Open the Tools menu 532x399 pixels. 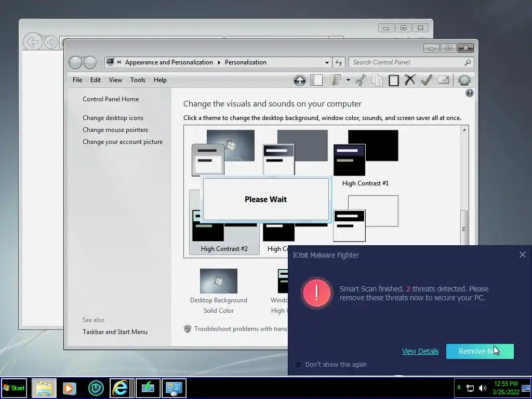click(138, 80)
